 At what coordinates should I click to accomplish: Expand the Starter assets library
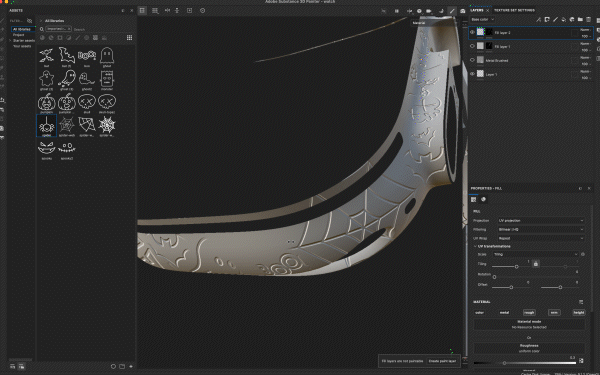10,41
